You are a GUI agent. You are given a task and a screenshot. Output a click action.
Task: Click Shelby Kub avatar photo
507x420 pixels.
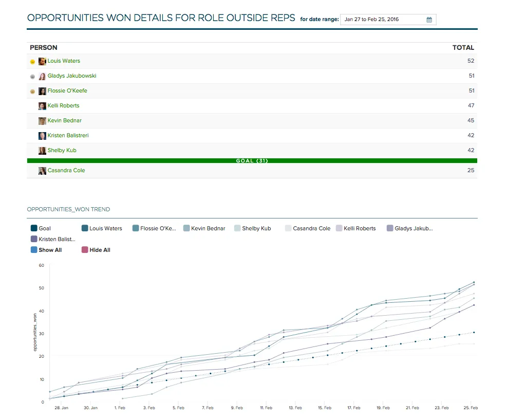pyautogui.click(x=42, y=151)
